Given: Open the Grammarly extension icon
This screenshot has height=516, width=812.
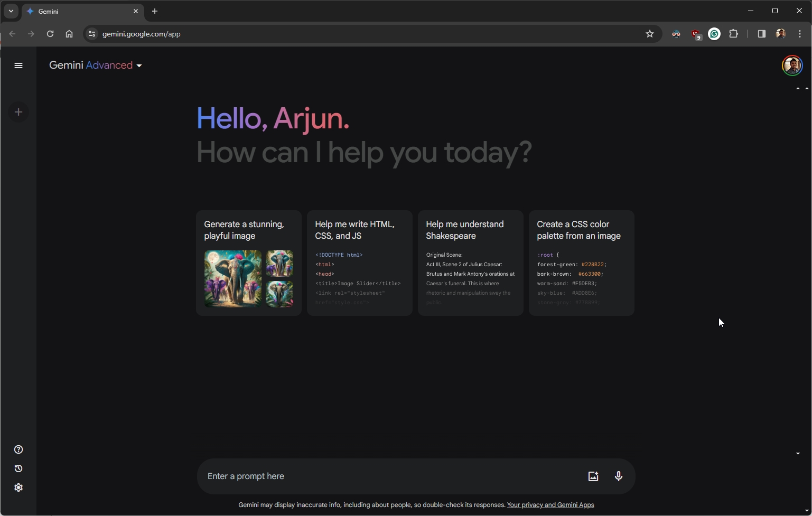Looking at the screenshot, I should coord(714,34).
